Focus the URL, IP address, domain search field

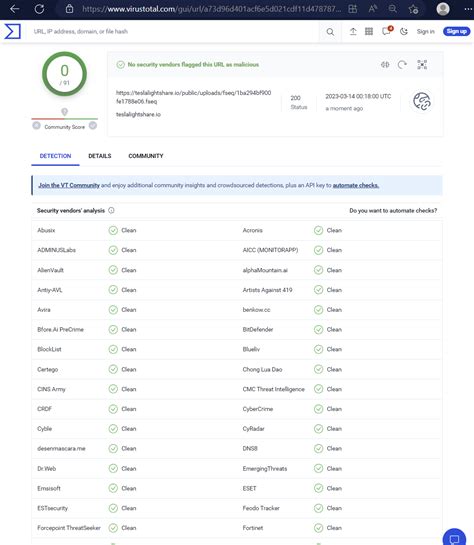point(174,31)
